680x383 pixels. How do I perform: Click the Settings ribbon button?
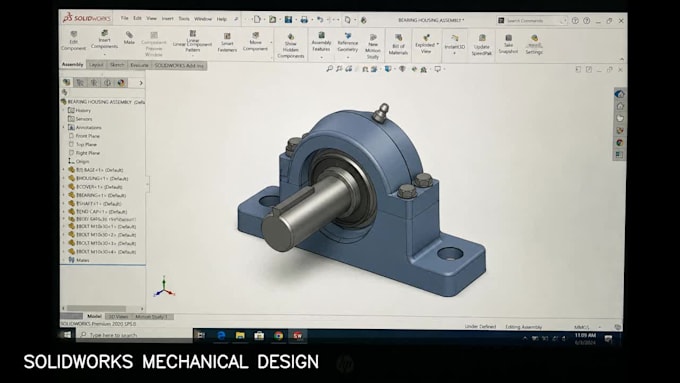534,45
